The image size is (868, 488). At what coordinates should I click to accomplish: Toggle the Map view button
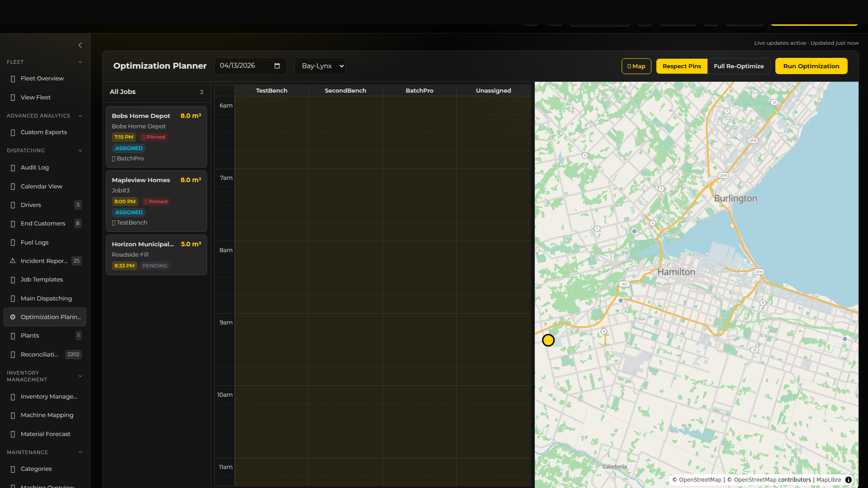click(636, 66)
